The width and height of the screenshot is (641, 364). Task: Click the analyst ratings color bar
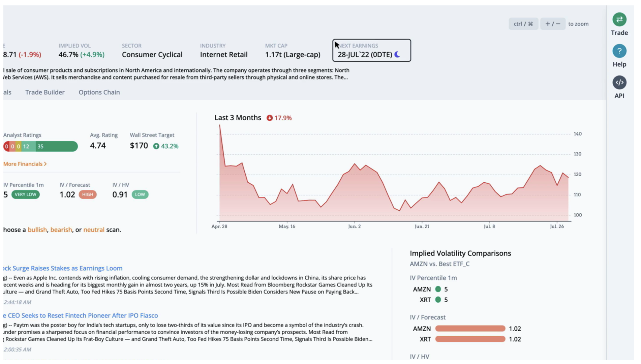click(40, 147)
